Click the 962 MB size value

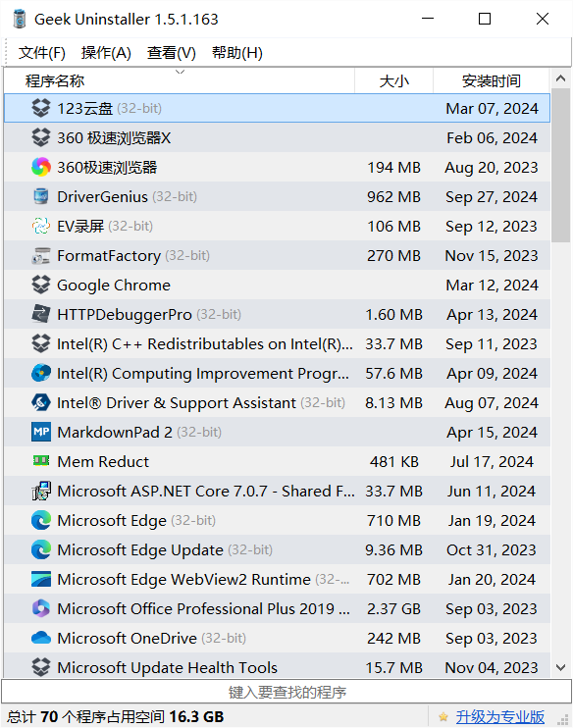[x=393, y=197]
